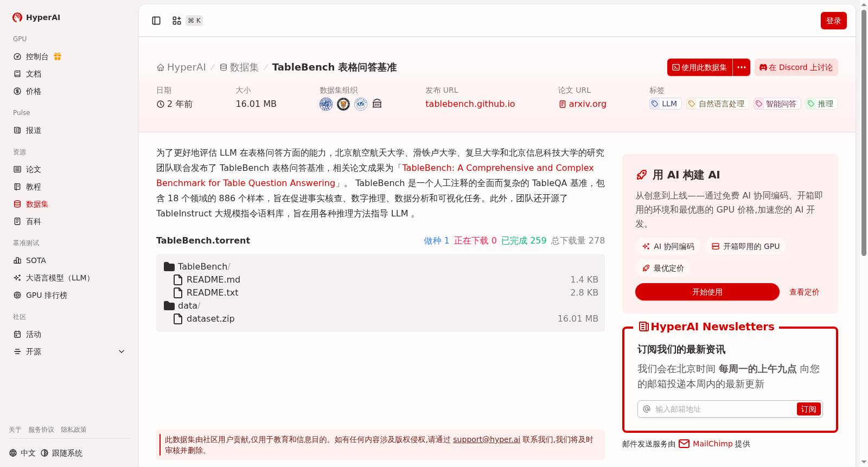This screenshot has height=467, width=868.
Task: Click 最优定价 chip
Action: (663, 268)
